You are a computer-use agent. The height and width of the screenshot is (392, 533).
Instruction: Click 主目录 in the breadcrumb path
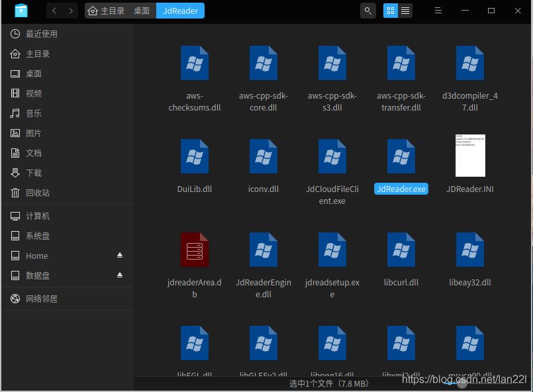pos(106,11)
